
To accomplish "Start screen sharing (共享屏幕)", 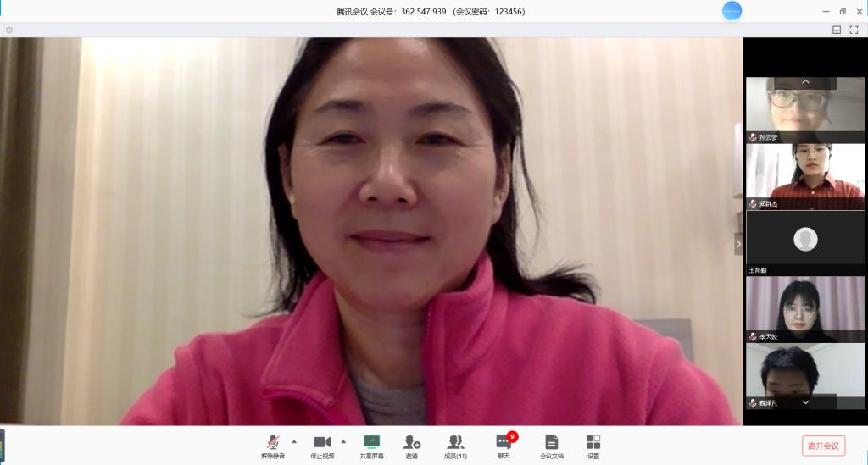I will click(371, 446).
